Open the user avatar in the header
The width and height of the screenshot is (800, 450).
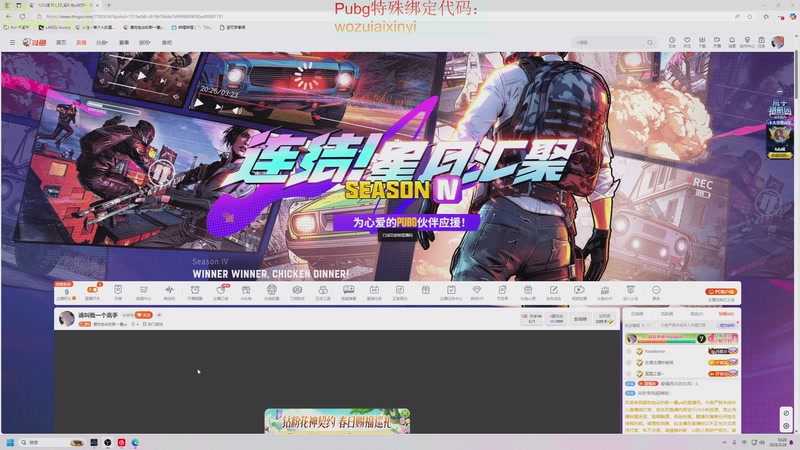click(778, 42)
